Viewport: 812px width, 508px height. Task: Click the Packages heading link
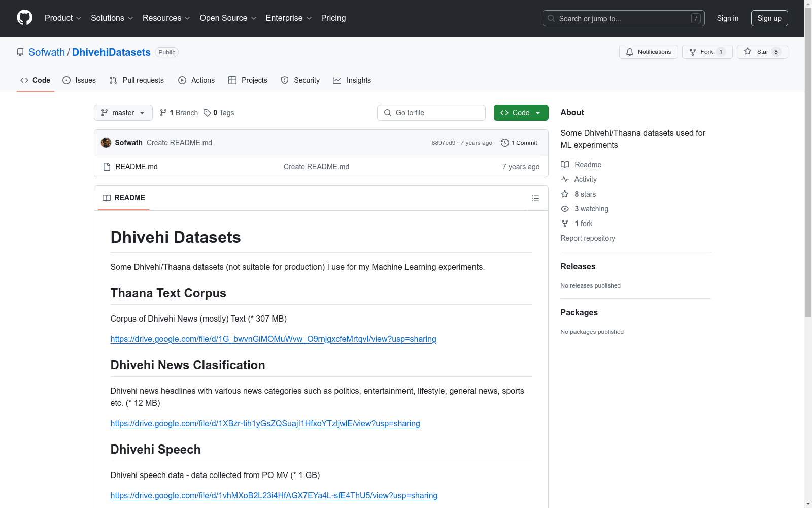pos(579,312)
